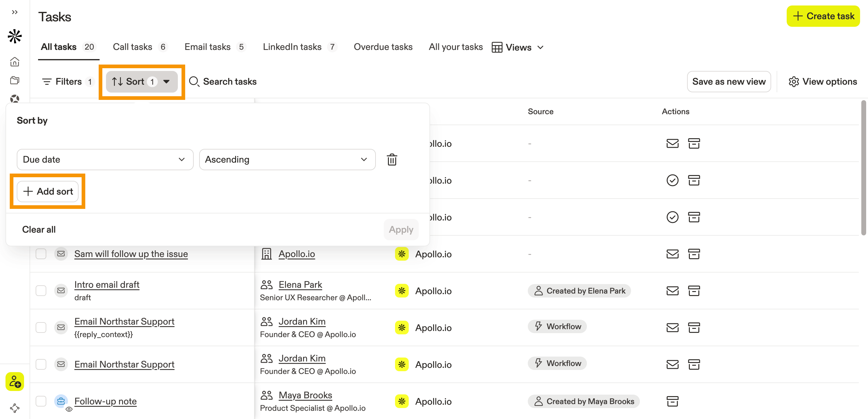Expand the sidebar with double chevron icon
The width and height of the screenshot is (868, 419).
pyautogui.click(x=15, y=12)
